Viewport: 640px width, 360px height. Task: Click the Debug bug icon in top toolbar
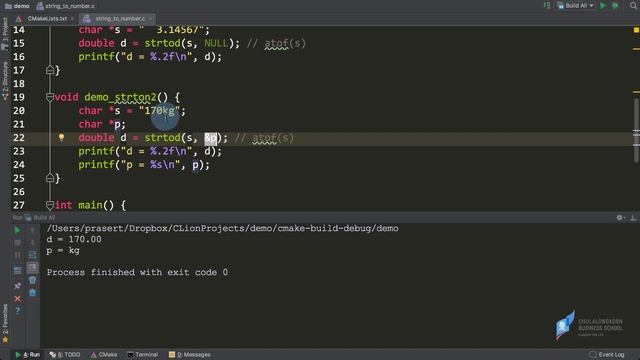pyautogui.click(x=616, y=6)
